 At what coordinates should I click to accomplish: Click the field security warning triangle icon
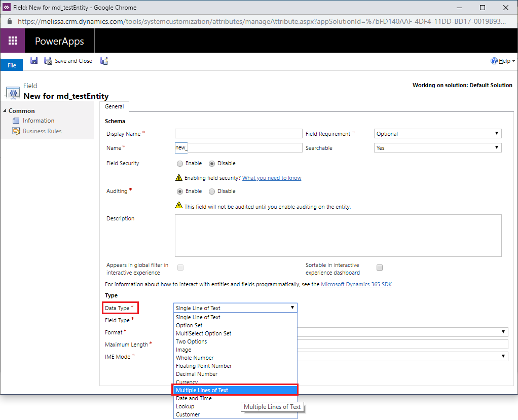pos(178,178)
